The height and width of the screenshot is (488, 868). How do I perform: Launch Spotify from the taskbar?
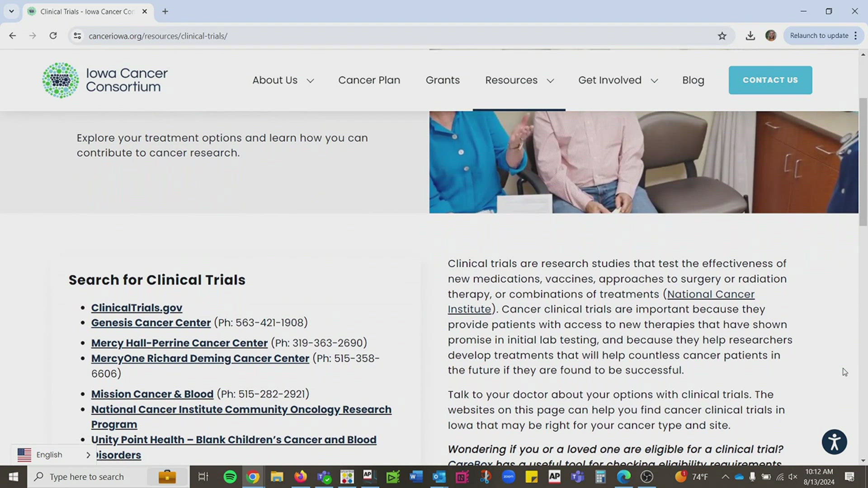(x=230, y=476)
